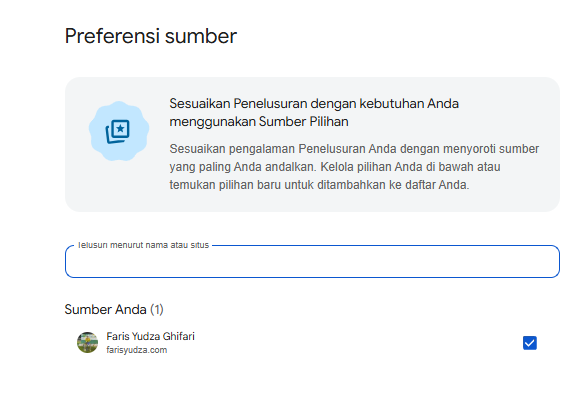Click the word 'sumber' in the page title
The height and width of the screenshot is (408, 571).
click(201, 36)
